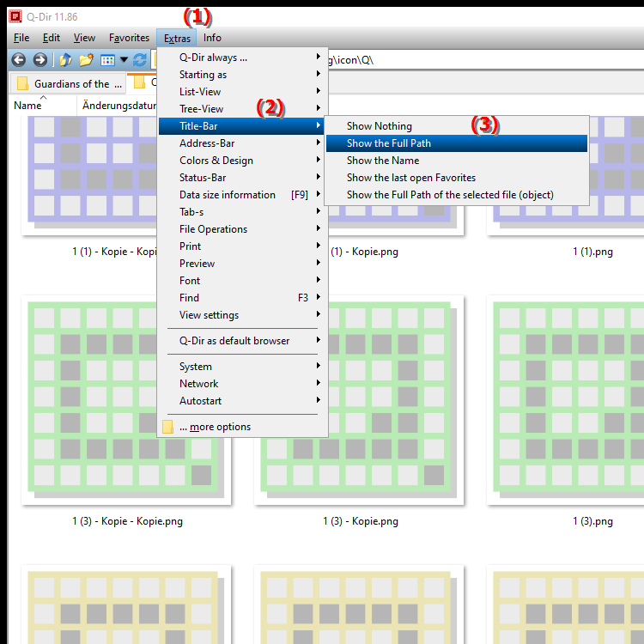
Task: Expand the List-View submenu
Action: click(242, 92)
